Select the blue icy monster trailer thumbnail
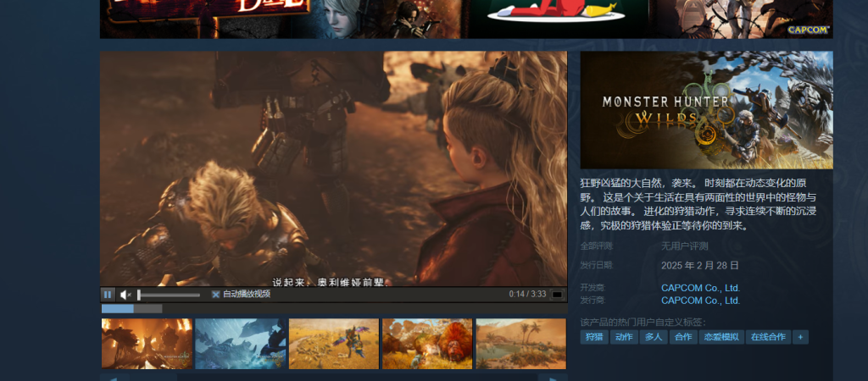 click(240, 344)
